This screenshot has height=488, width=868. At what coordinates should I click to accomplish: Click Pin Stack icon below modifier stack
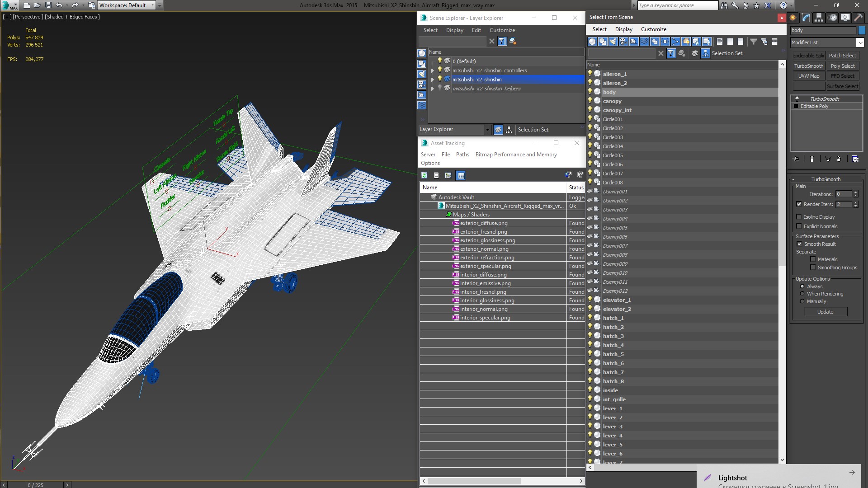click(x=797, y=159)
